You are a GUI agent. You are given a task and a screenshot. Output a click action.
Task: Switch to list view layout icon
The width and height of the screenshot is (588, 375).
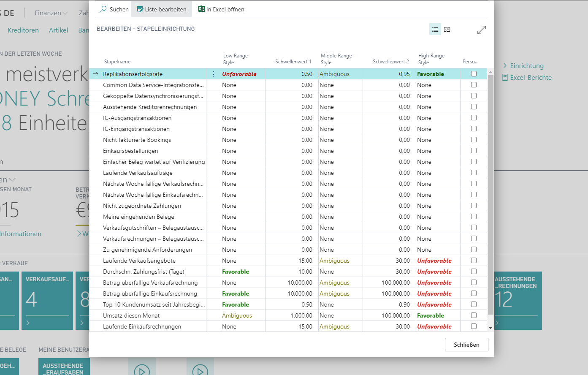coord(435,29)
